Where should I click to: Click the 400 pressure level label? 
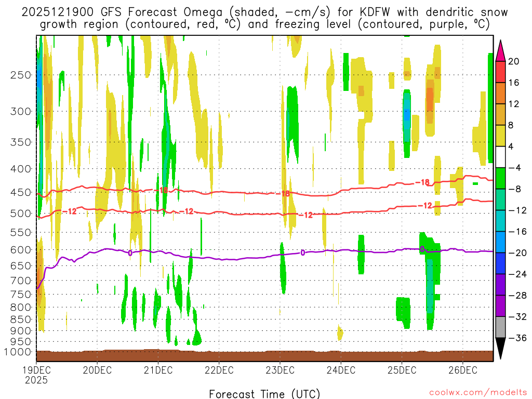coord(21,169)
